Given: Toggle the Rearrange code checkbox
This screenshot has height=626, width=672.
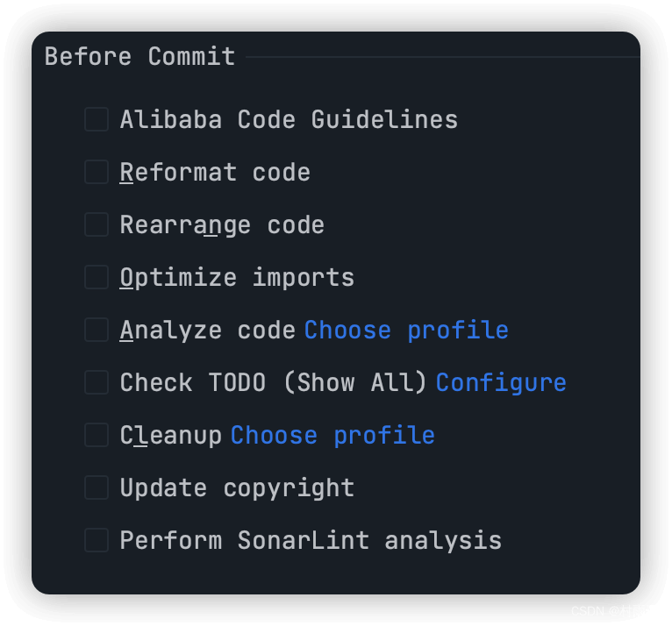Looking at the screenshot, I should (x=97, y=224).
